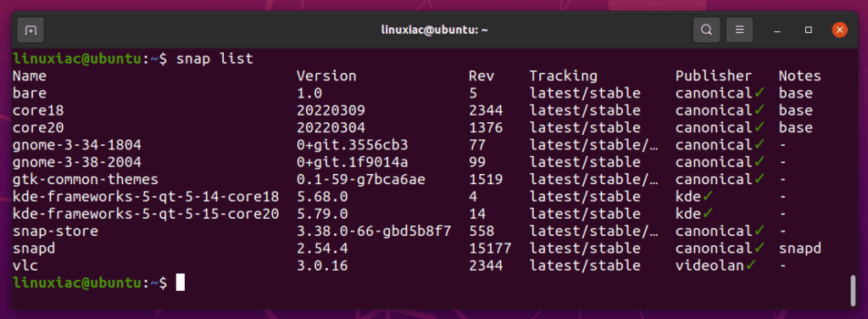
Task: Click the videolan verified checkmark
Action: coord(751,266)
